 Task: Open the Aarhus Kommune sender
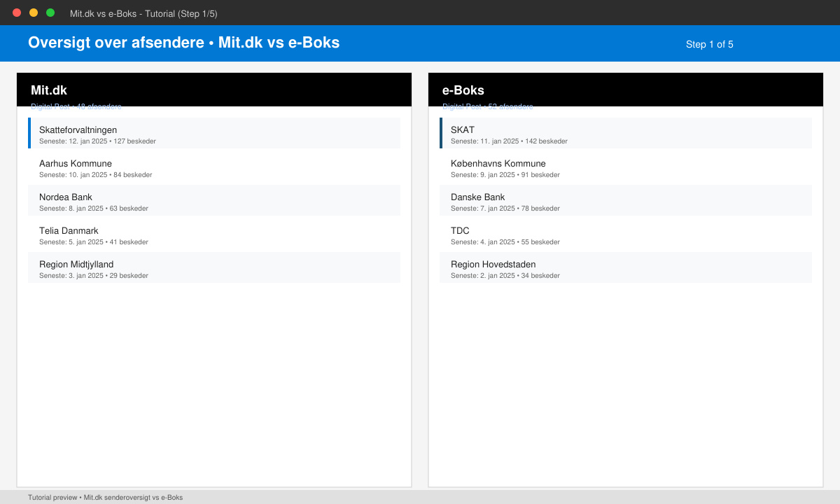(214, 167)
